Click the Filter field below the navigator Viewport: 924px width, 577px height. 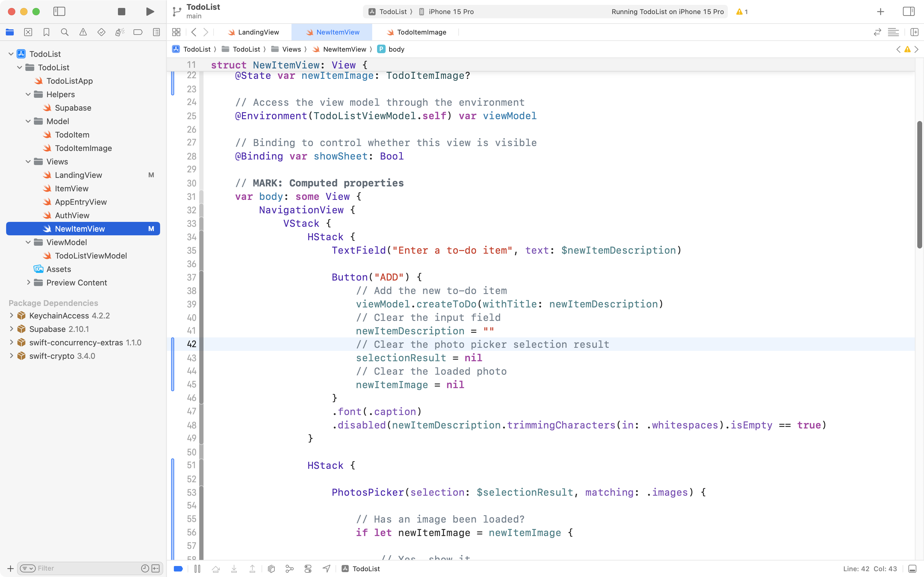coord(76,568)
